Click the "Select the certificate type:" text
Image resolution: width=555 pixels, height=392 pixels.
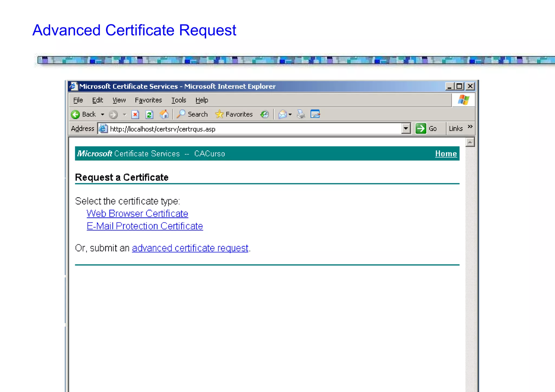[127, 201]
